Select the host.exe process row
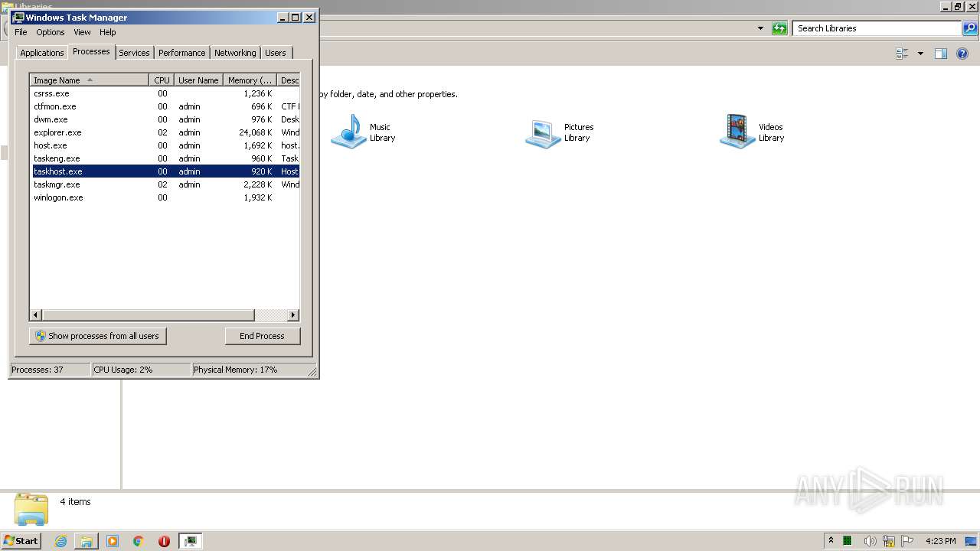The width and height of the screenshot is (980, 551). click(165, 145)
